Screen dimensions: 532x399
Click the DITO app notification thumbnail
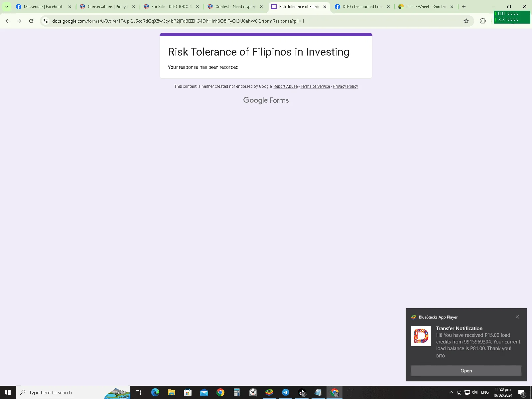coord(421,336)
